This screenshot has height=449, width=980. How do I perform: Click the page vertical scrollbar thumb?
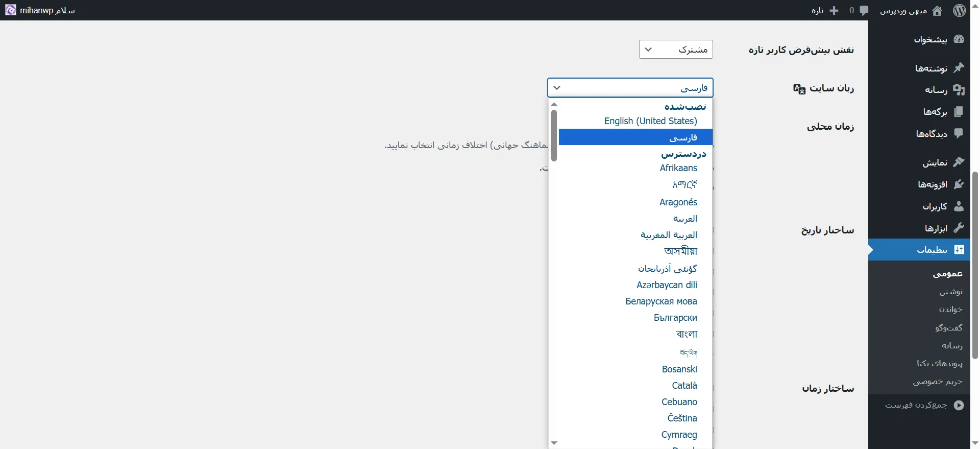coord(975,265)
